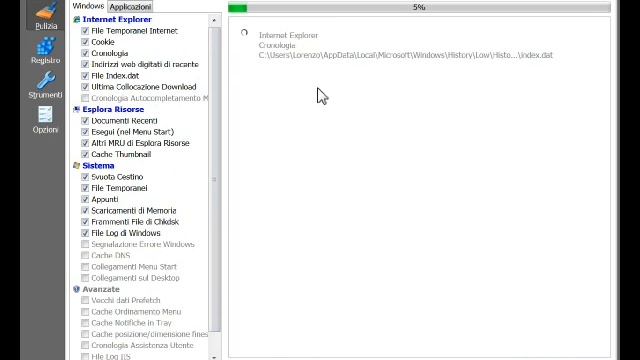Open the Opzioni options section
Screen dimensions: 640x360
[x=45, y=120]
